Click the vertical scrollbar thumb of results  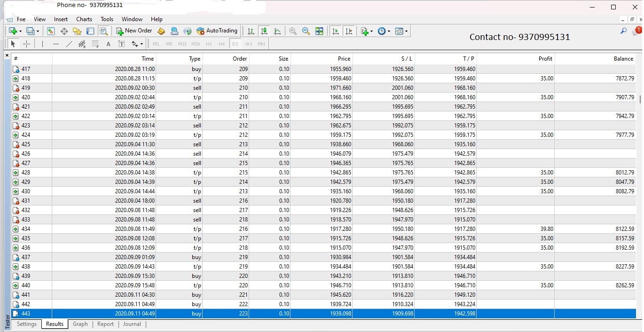[x=640, y=99]
